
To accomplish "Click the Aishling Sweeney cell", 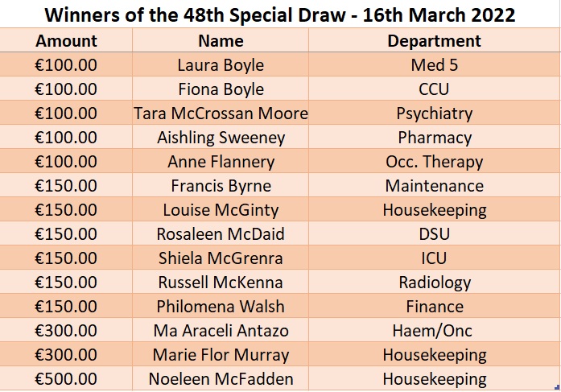I will pyautogui.click(x=221, y=138).
